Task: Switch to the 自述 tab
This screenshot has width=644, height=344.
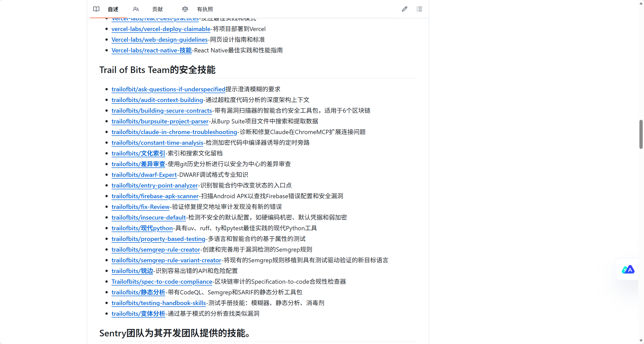Action: [x=113, y=9]
